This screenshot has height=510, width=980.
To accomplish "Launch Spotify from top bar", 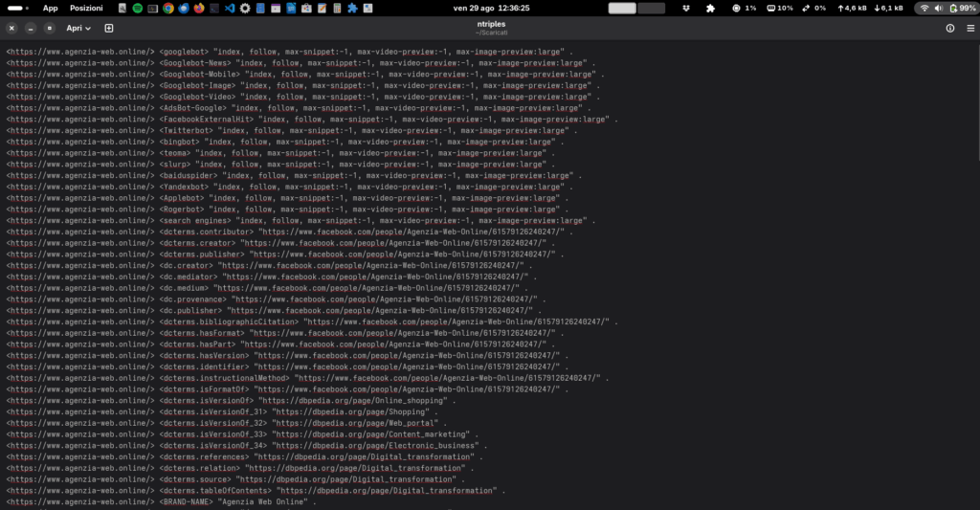I will point(138,8).
